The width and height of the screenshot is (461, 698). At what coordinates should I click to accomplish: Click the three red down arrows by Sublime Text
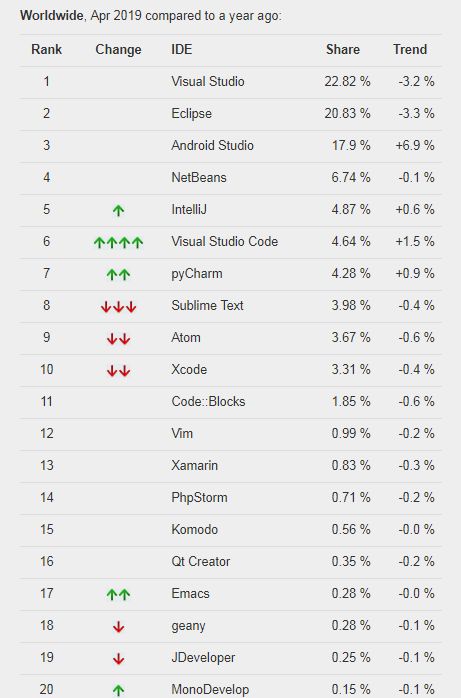pos(118,306)
